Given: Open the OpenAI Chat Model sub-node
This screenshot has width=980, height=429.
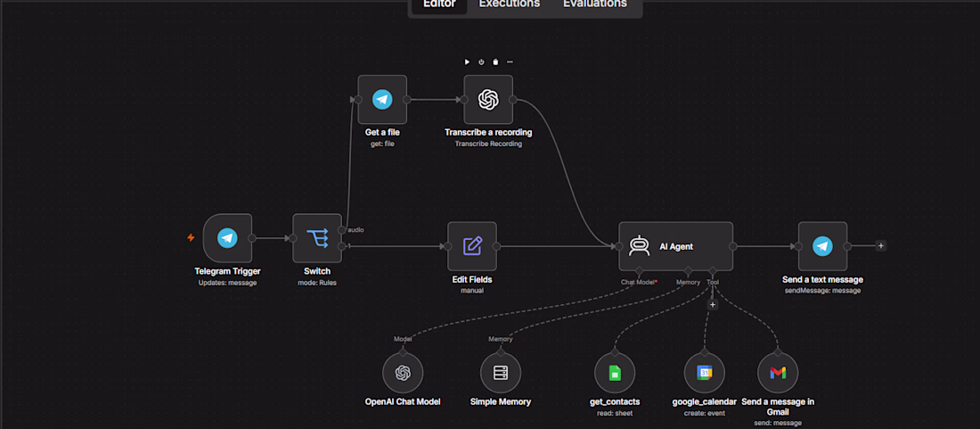Looking at the screenshot, I should point(403,374).
